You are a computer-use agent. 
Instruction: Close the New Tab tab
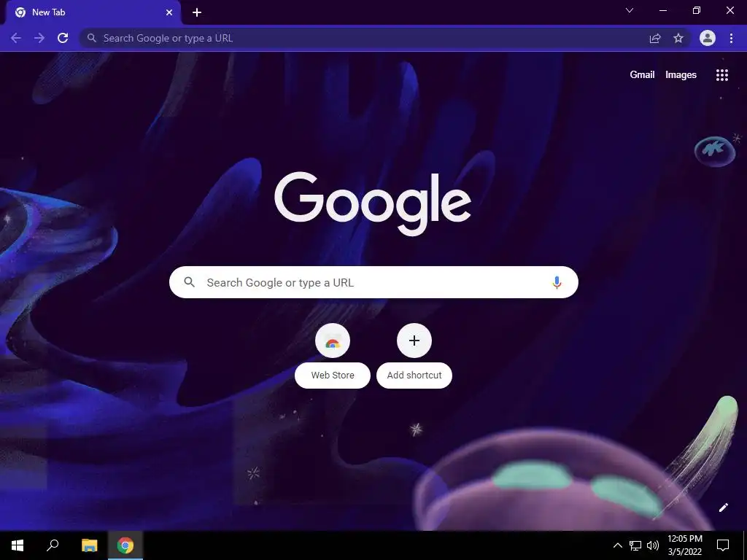(169, 12)
